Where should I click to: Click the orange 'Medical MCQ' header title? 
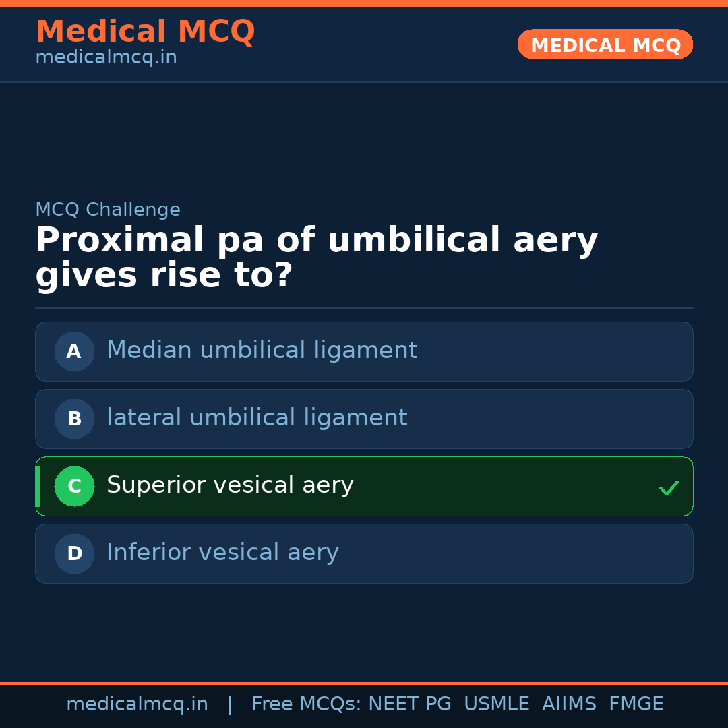click(x=145, y=32)
